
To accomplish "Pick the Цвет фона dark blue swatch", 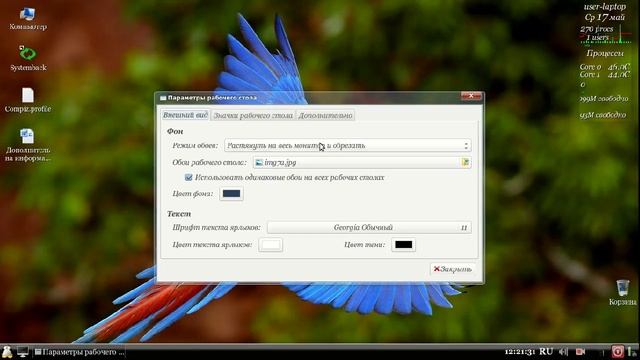I will pos(231,193).
